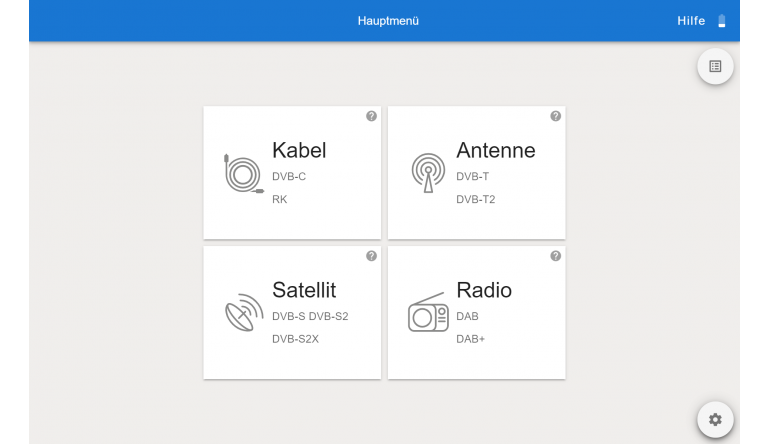
Task: Select the Satellit title
Action: (304, 290)
